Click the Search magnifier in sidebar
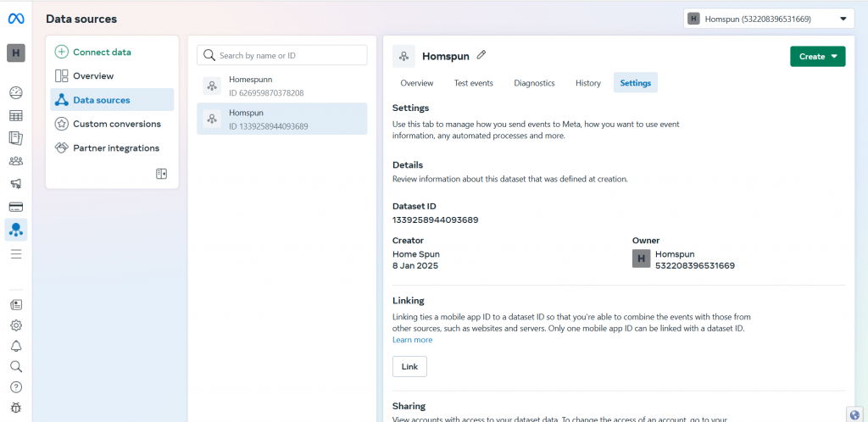The image size is (868, 422). coord(16,367)
